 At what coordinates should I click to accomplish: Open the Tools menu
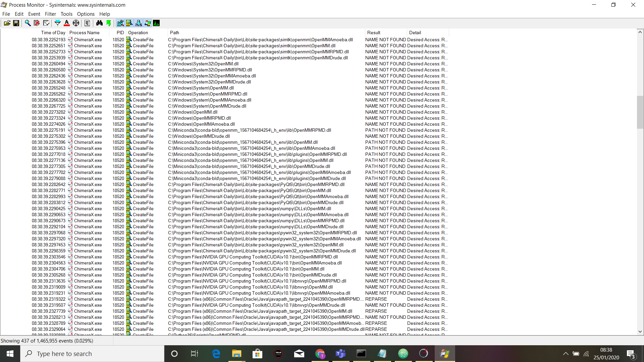click(66, 14)
